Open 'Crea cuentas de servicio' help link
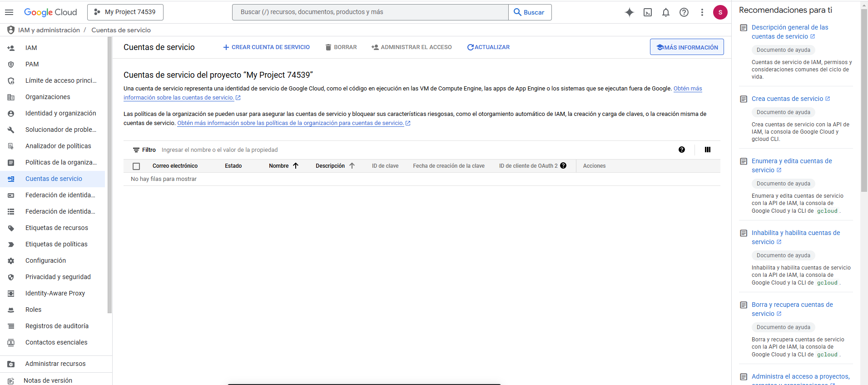868x385 pixels. (x=787, y=99)
